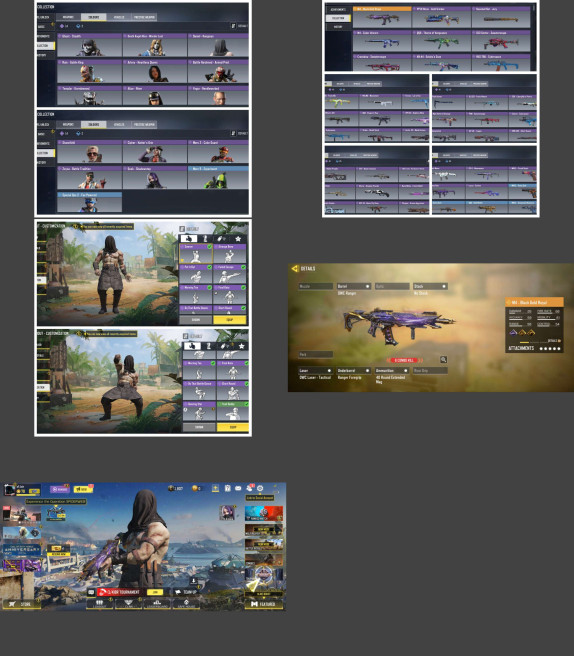Open Soldiers tab in top collection screen
The image size is (574, 656).
pyautogui.click(x=94, y=17)
